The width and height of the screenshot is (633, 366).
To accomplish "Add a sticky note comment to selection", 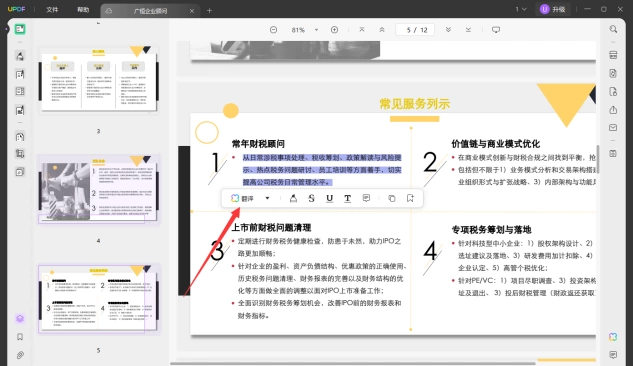I will (366, 198).
